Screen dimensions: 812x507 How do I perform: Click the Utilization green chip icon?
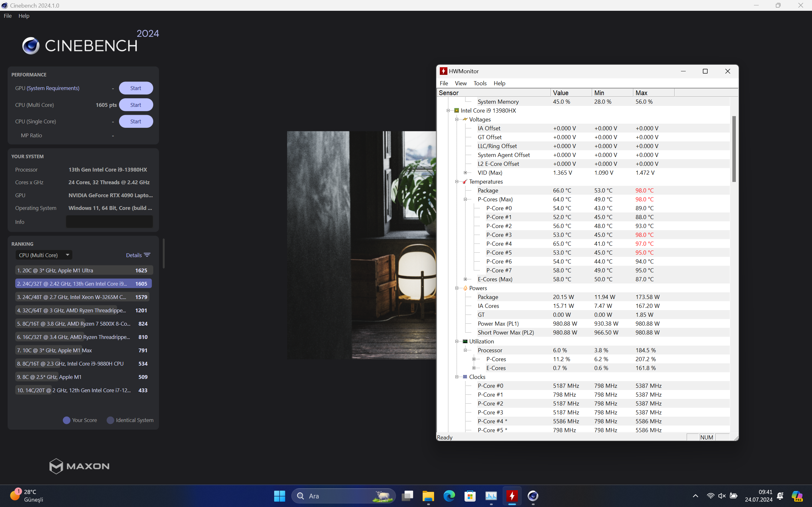[x=465, y=341]
